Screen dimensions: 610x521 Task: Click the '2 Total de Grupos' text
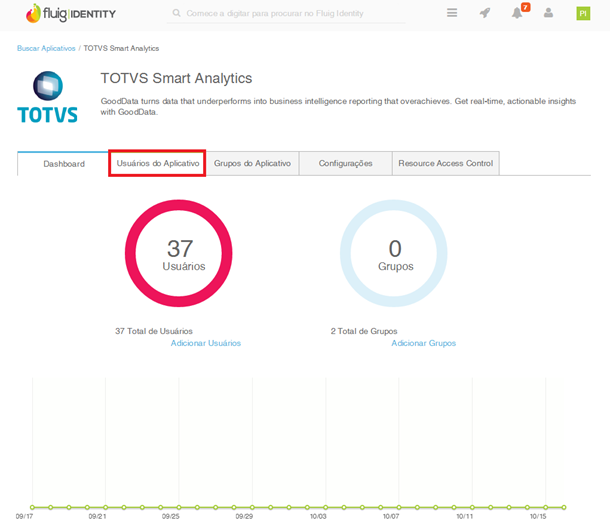(364, 331)
